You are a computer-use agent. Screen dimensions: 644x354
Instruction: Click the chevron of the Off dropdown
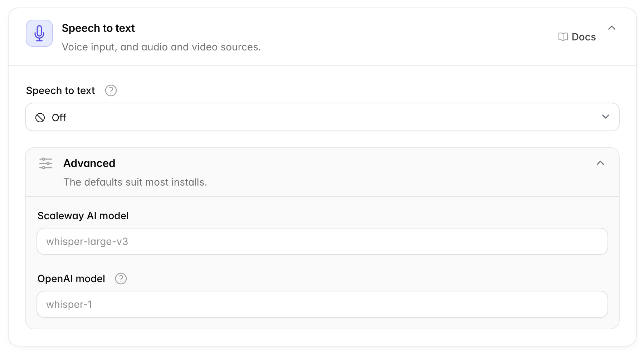tap(605, 117)
